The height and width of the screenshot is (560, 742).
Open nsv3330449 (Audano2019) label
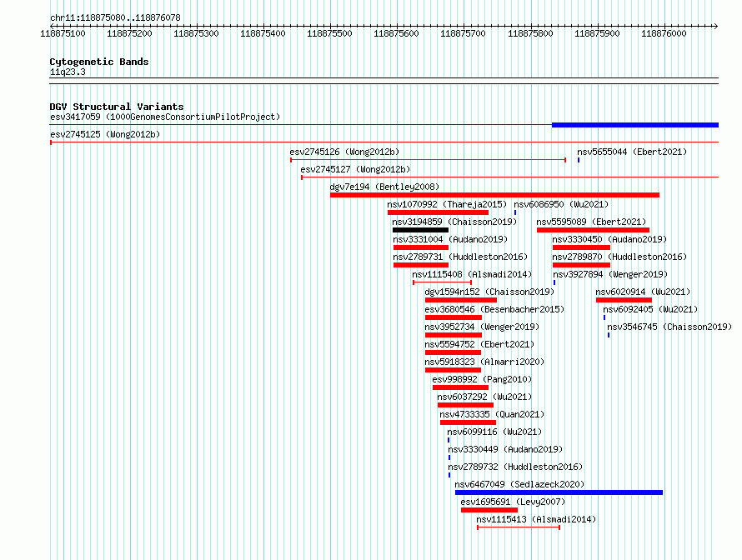point(505,449)
